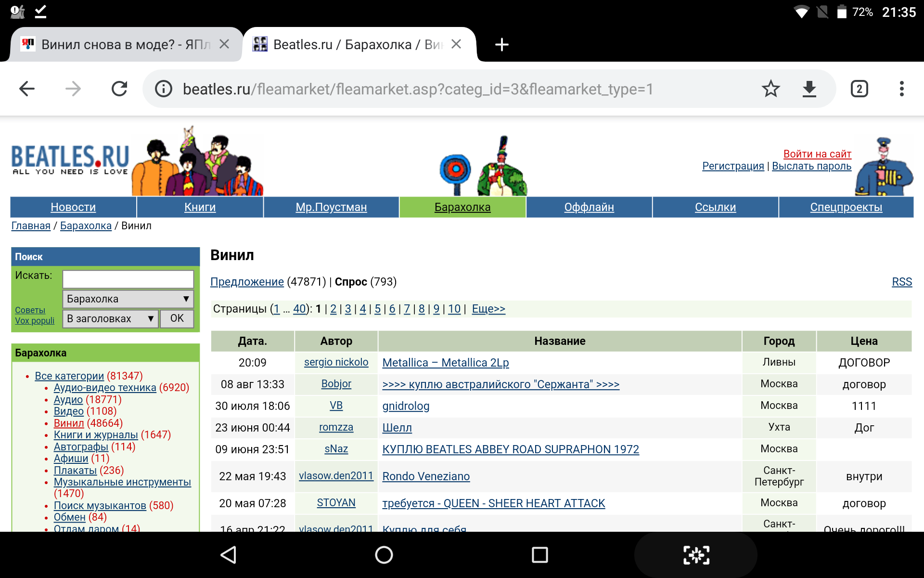
Task: View site info icon in address bar
Action: coord(164,89)
